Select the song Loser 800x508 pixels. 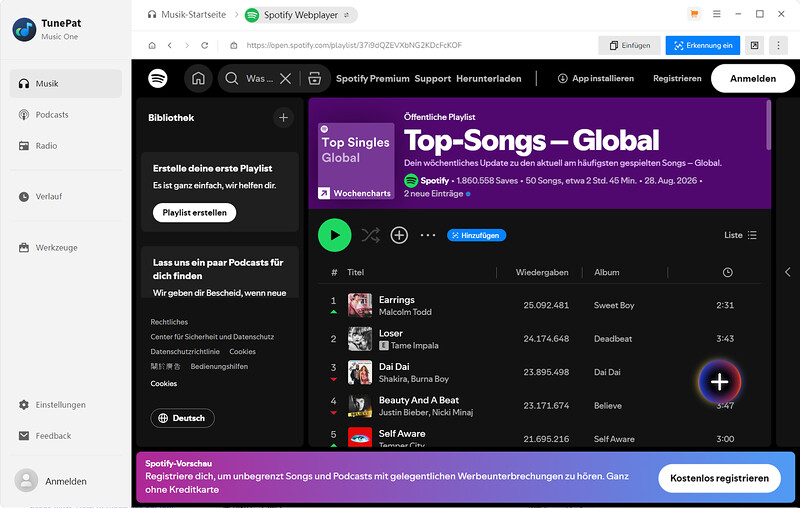coord(391,334)
